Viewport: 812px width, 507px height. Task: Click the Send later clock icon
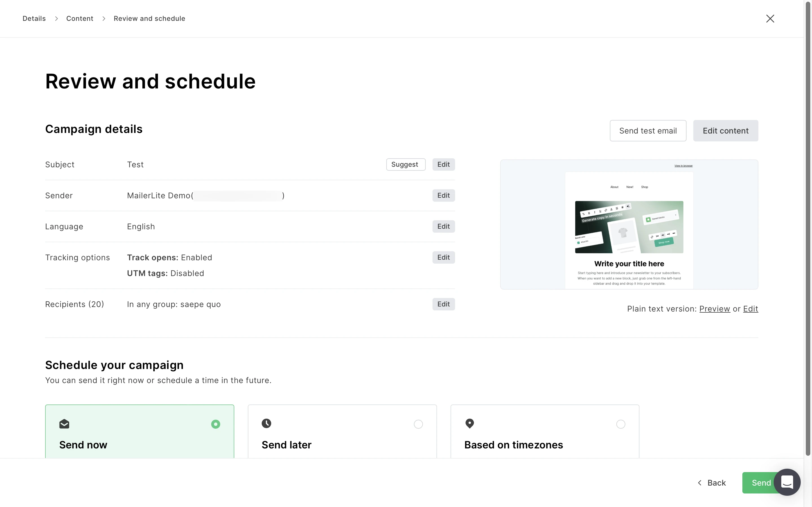[266, 424]
